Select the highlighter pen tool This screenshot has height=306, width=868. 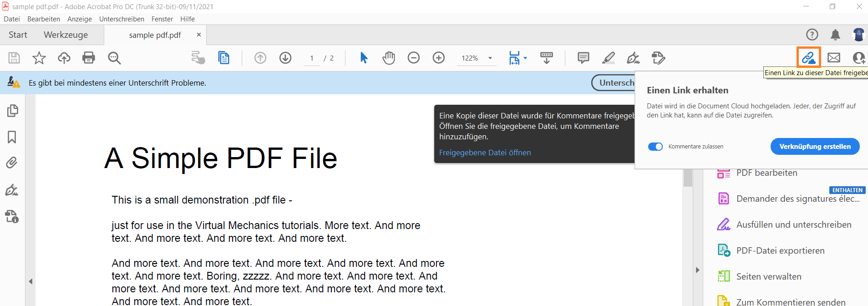[x=608, y=58]
